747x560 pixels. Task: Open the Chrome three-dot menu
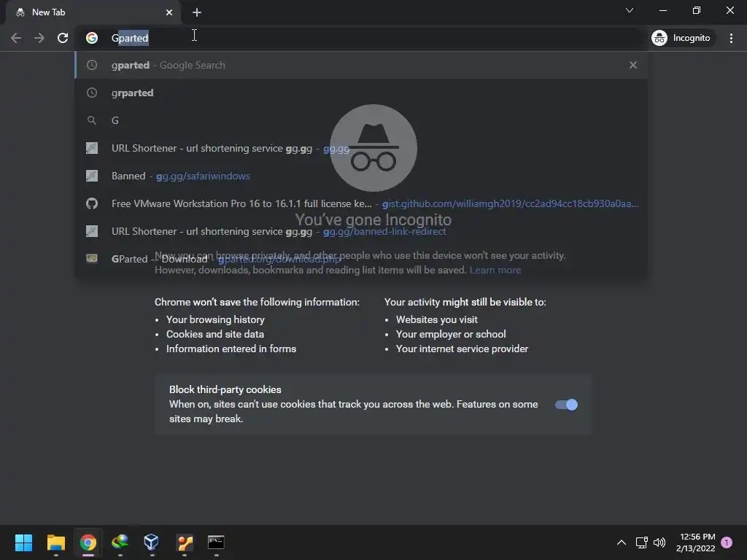coord(731,38)
